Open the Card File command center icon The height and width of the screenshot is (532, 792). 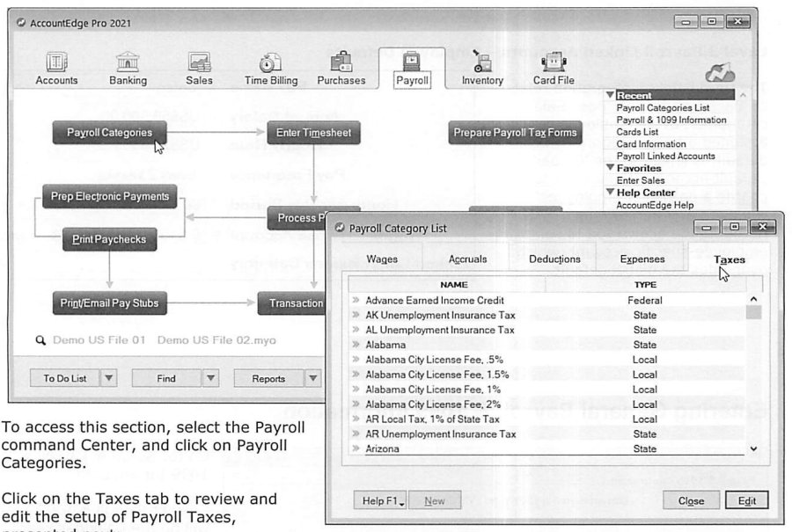click(x=554, y=62)
